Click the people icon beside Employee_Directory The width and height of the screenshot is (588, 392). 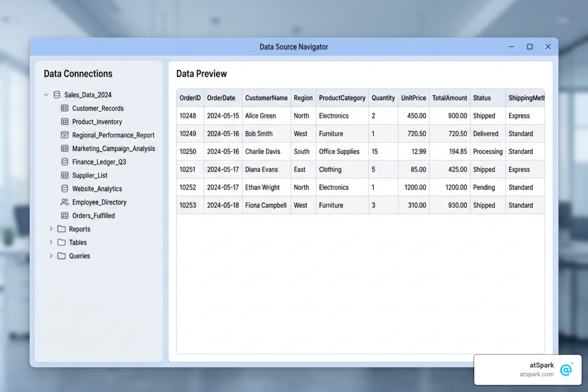[x=65, y=202]
